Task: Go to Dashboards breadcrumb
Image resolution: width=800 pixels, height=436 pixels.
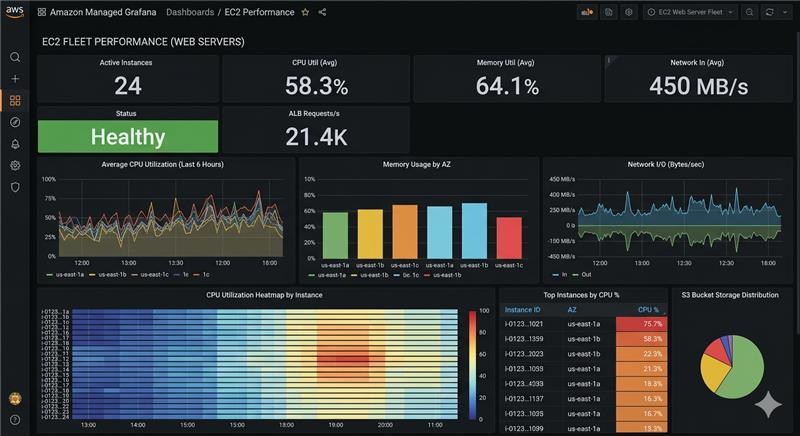Action: pyautogui.click(x=190, y=13)
